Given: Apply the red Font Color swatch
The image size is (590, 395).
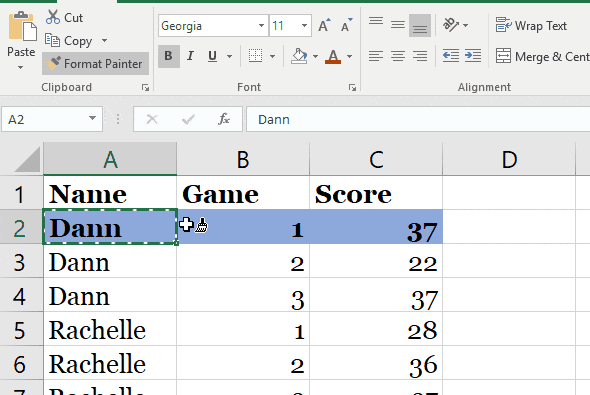Looking at the screenshot, I should click(333, 56).
